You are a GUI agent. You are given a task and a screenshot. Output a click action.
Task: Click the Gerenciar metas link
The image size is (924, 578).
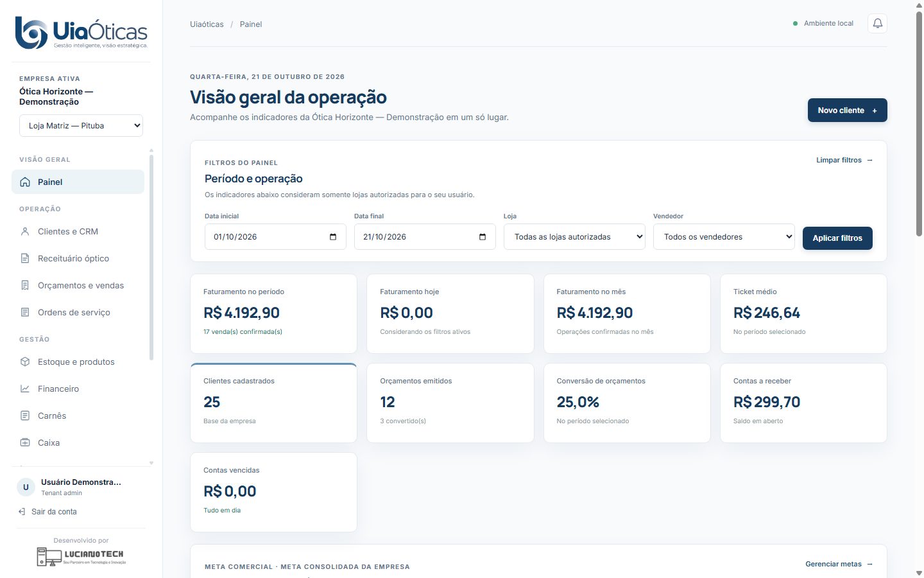839,564
